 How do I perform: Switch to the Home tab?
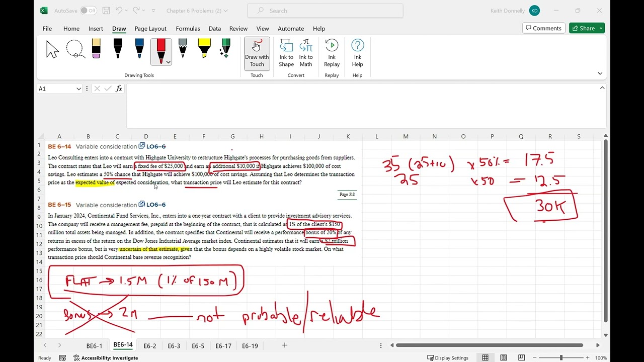click(x=71, y=29)
